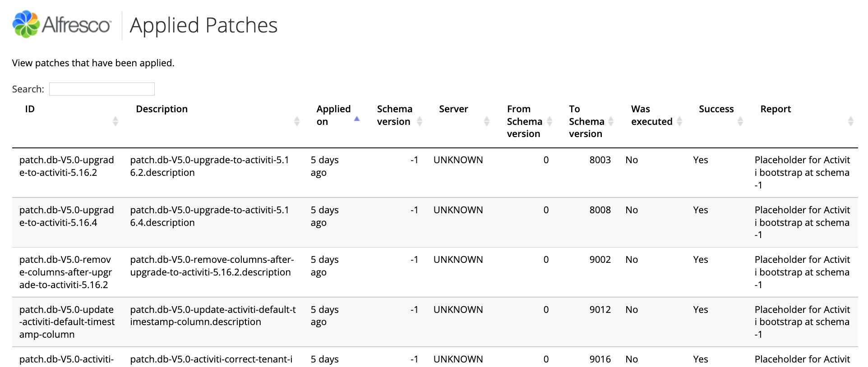
Task: Sort by ID column arrows
Action: click(x=115, y=121)
